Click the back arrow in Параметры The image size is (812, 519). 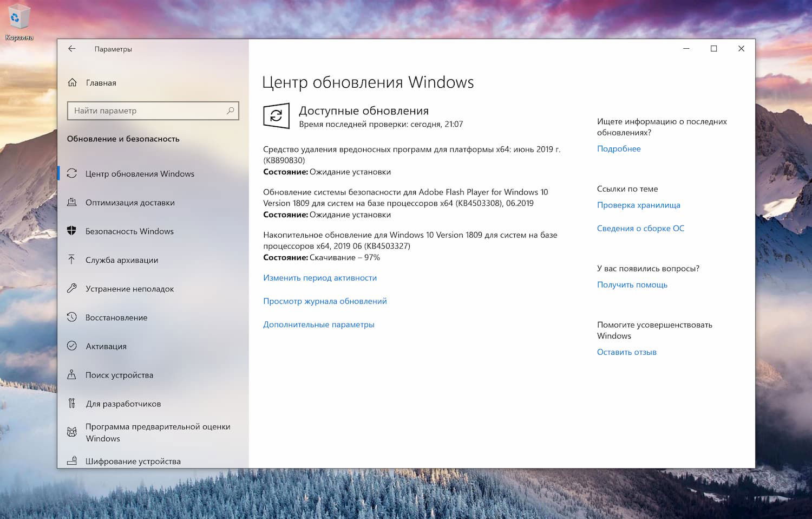(72, 49)
